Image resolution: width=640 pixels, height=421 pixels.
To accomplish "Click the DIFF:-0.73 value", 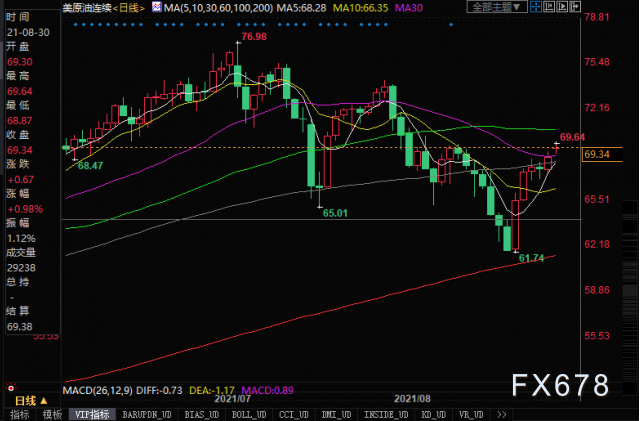I will click(x=159, y=390).
